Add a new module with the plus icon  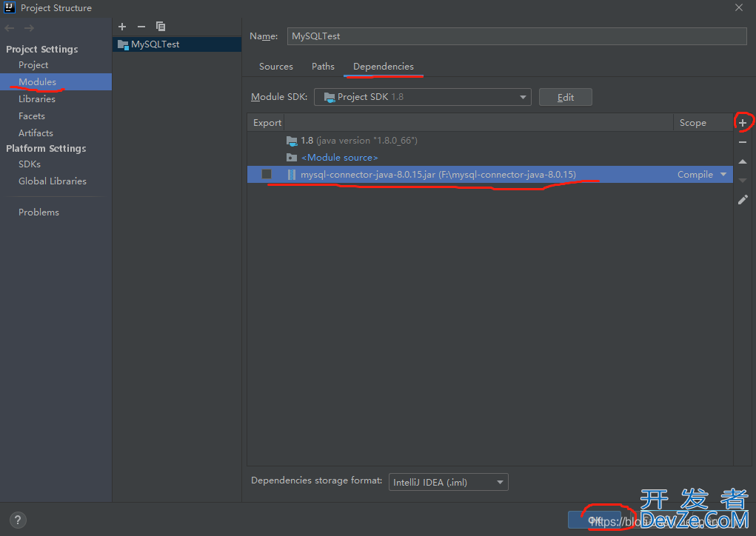122,27
